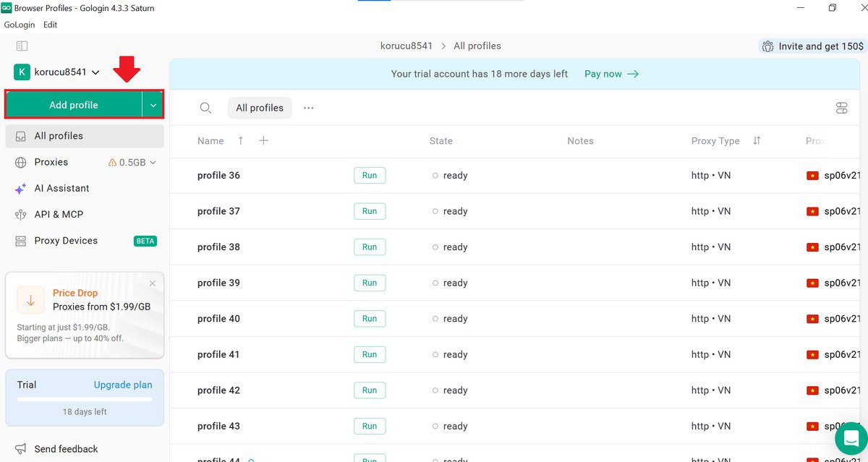Expand the Proxies 0.5GB chevron
This screenshot has height=462, width=868.
click(x=153, y=163)
